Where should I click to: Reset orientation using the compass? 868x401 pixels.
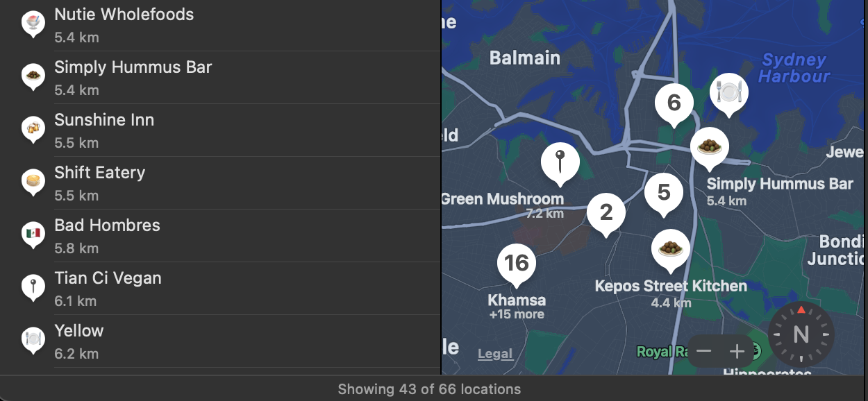801,335
